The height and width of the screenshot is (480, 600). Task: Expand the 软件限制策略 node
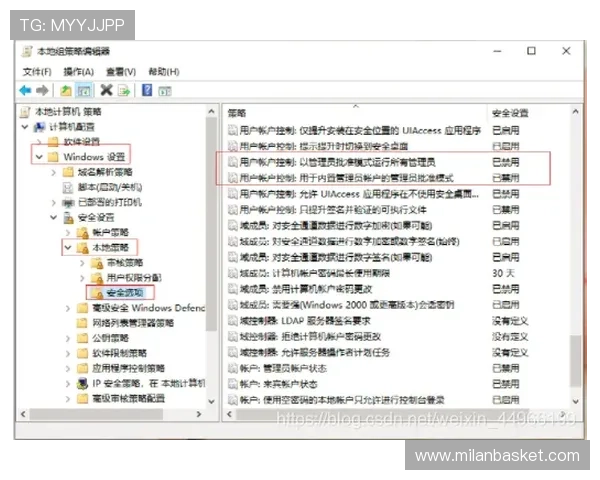click(68, 353)
